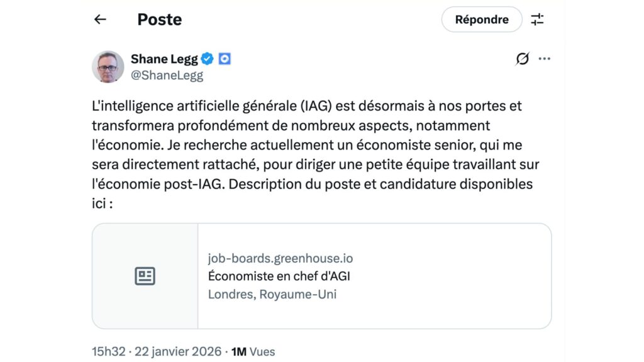
Task: Open the @ShaneLegg handle link
Action: 166,75
